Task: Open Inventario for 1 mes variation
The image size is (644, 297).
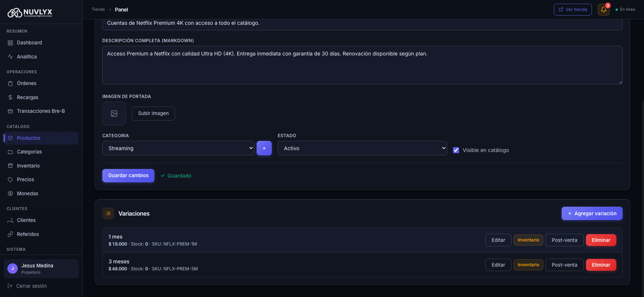Action: pos(528,240)
